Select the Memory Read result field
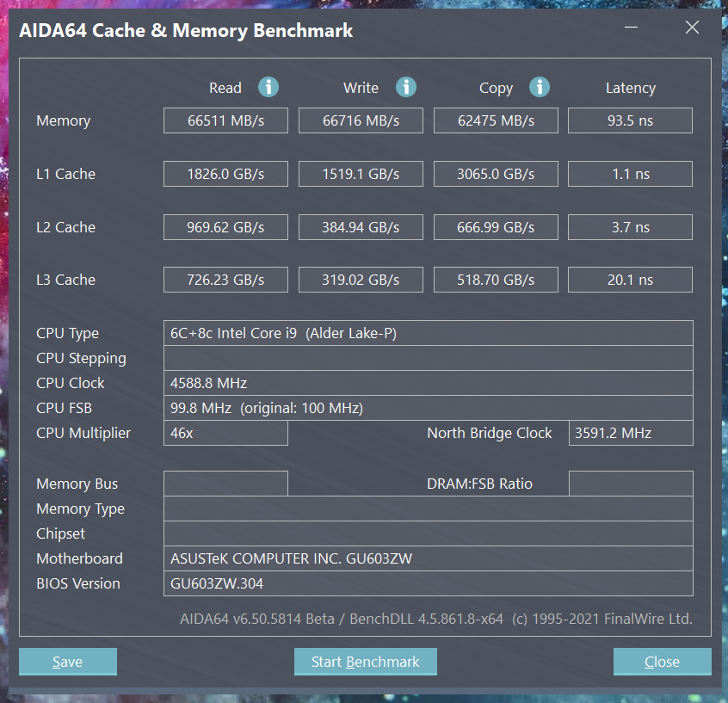The height and width of the screenshot is (703, 728). (x=225, y=120)
